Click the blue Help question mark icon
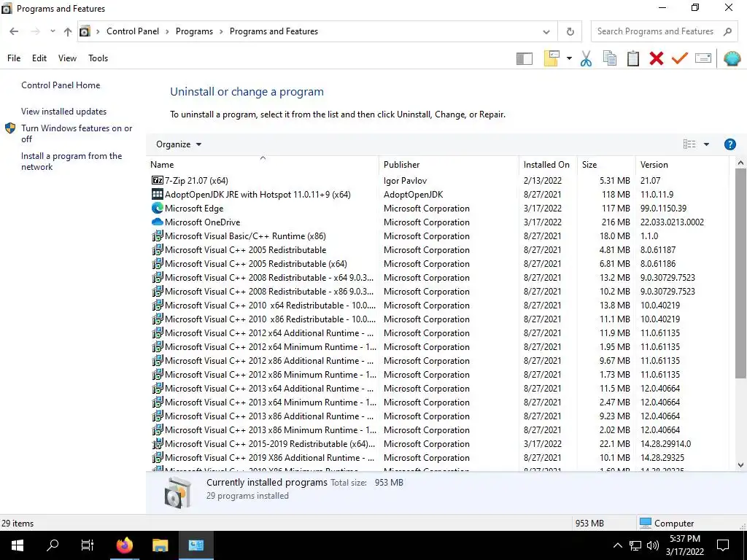This screenshot has height=560, width=747. tap(729, 144)
